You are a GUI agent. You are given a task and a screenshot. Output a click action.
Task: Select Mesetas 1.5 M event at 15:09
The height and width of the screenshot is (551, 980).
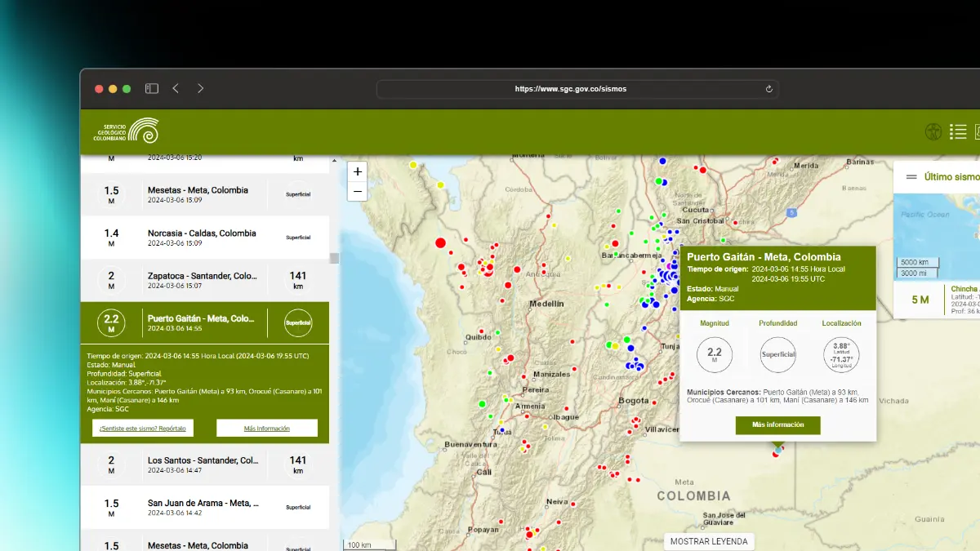[205, 194]
